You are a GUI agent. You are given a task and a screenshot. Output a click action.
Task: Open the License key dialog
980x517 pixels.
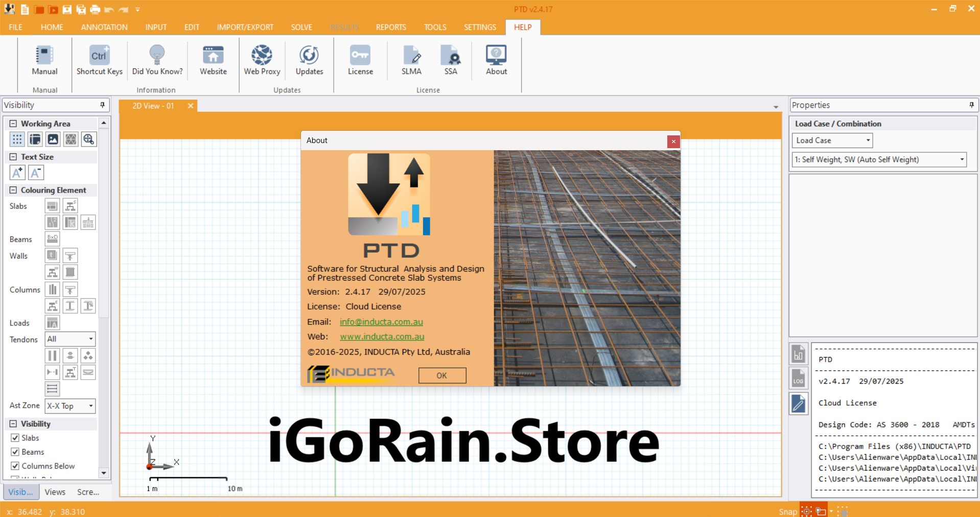coord(360,60)
